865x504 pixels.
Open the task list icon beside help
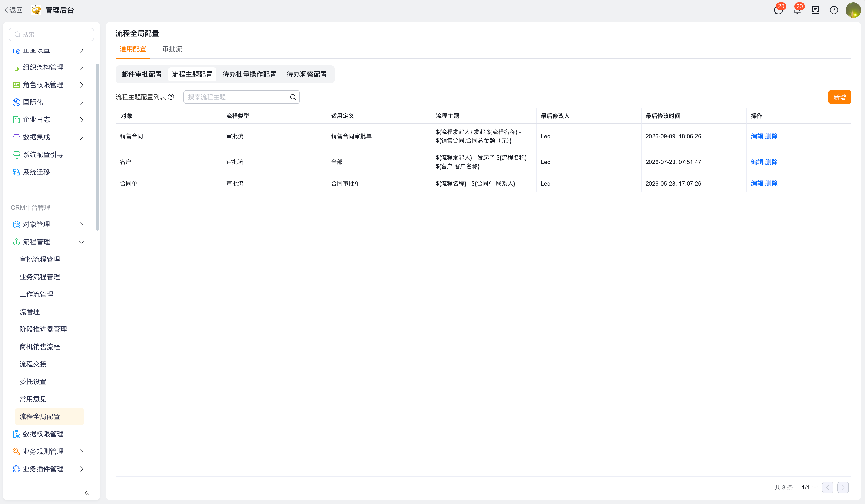pyautogui.click(x=815, y=10)
